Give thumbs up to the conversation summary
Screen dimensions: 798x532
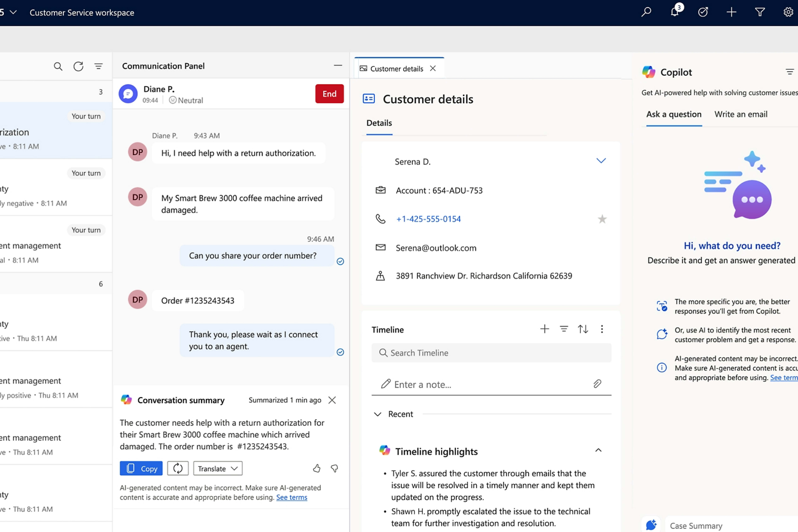click(316, 469)
